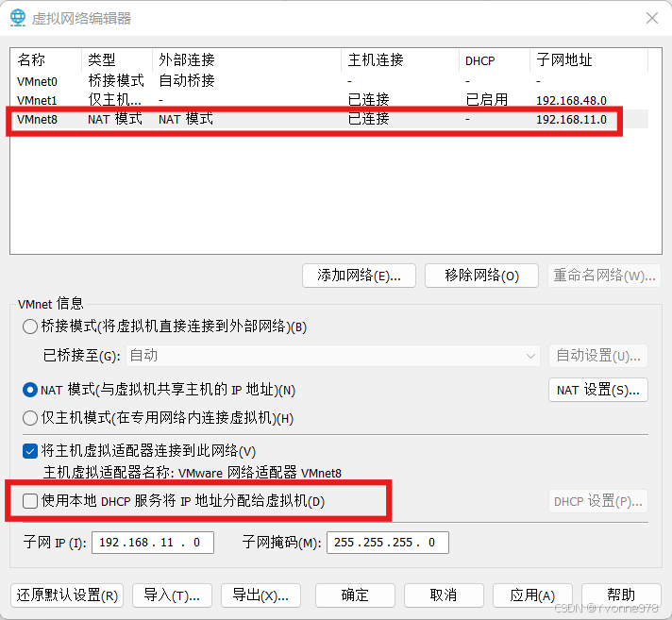
Task: Click the 应用(A) button
Action: pos(532,595)
